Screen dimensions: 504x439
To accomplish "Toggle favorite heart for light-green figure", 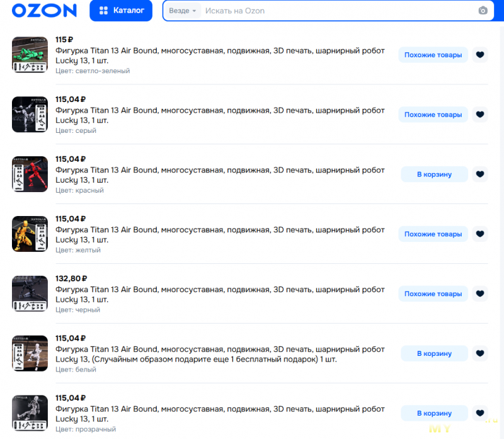I will click(x=480, y=55).
